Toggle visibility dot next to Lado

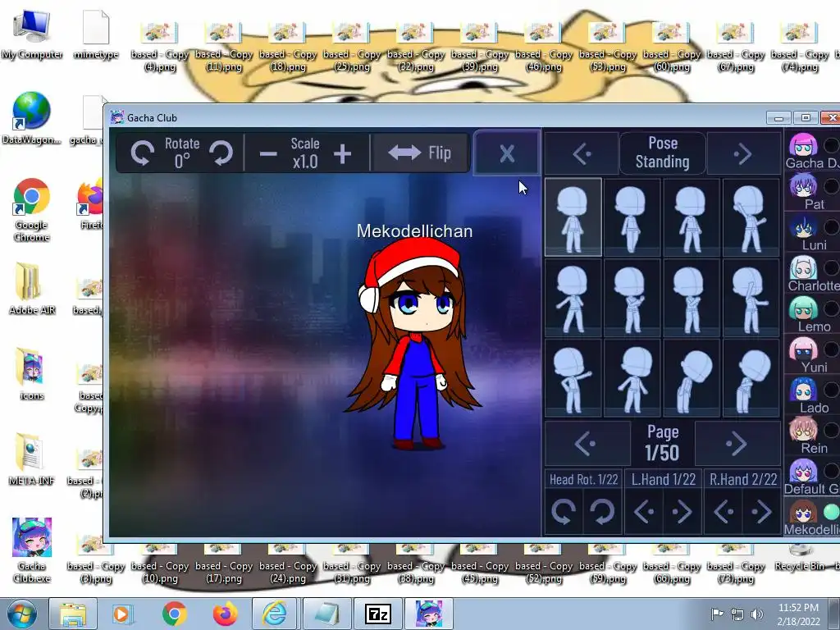pos(832,390)
